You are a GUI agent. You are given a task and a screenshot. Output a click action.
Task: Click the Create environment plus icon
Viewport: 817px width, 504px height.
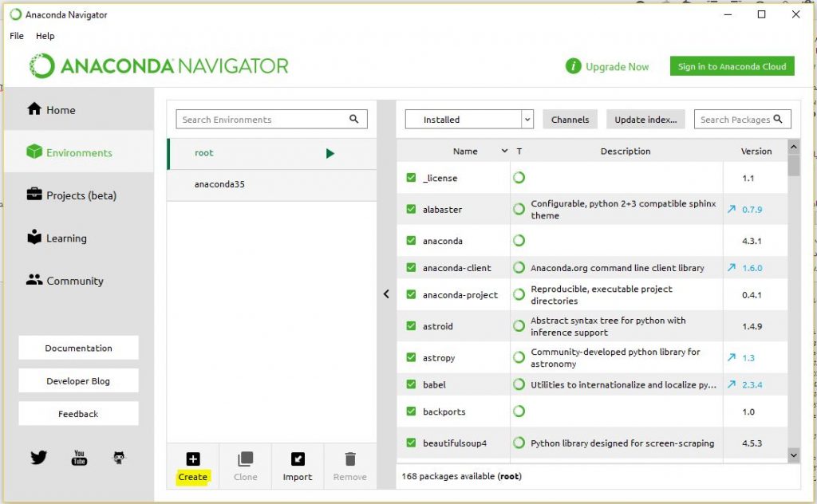tap(192, 459)
